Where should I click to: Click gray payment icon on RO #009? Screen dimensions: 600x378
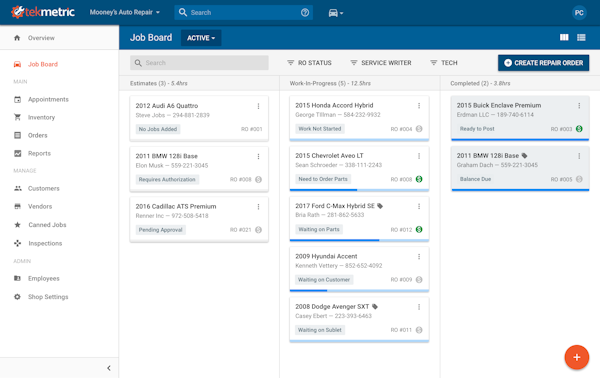point(419,280)
